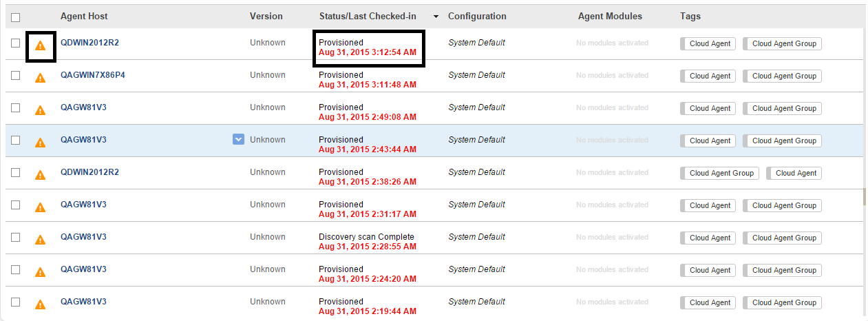Click warning icon next to QAGWIN7X86P4
Image resolution: width=868 pixels, height=321 pixels.
pyautogui.click(x=40, y=78)
